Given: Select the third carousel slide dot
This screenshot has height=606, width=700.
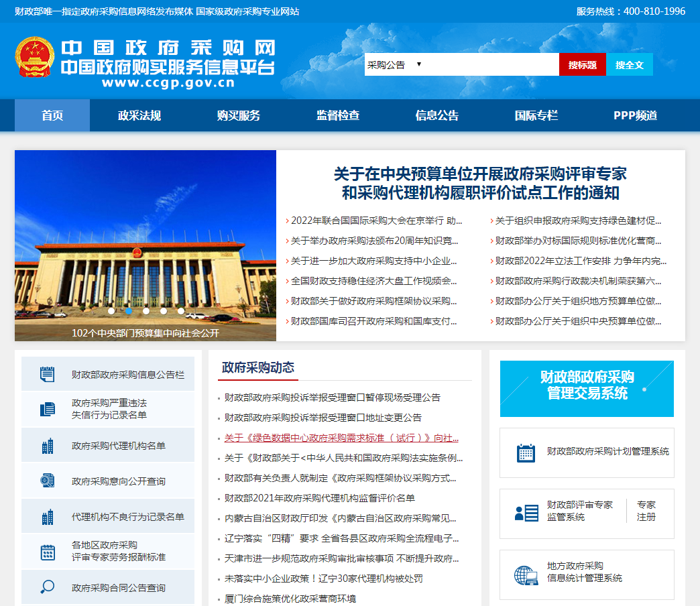Looking at the screenshot, I should (x=146, y=311).
